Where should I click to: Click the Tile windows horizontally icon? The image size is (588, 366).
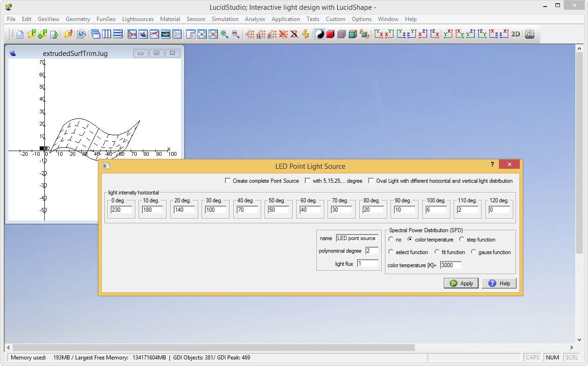click(118, 34)
